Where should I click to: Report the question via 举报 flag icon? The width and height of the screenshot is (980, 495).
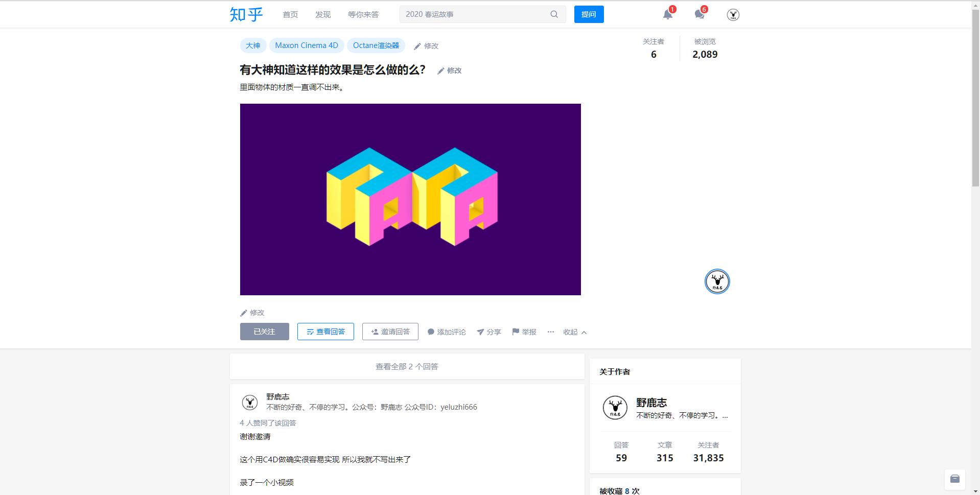(x=524, y=332)
